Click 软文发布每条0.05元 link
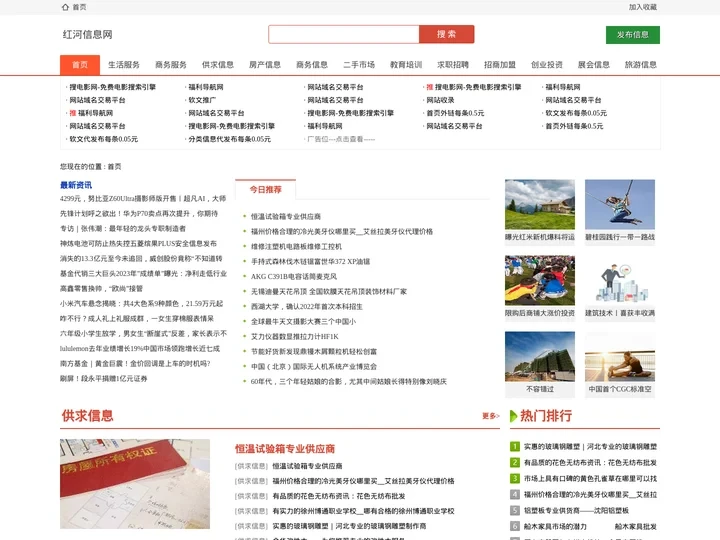Image resolution: width=720 pixels, height=540 pixels. (576, 113)
